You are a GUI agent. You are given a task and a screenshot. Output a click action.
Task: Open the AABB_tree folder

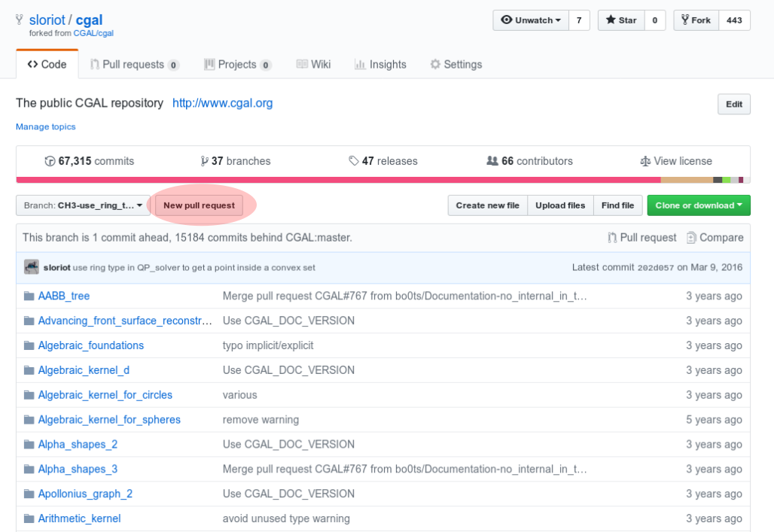(64, 296)
